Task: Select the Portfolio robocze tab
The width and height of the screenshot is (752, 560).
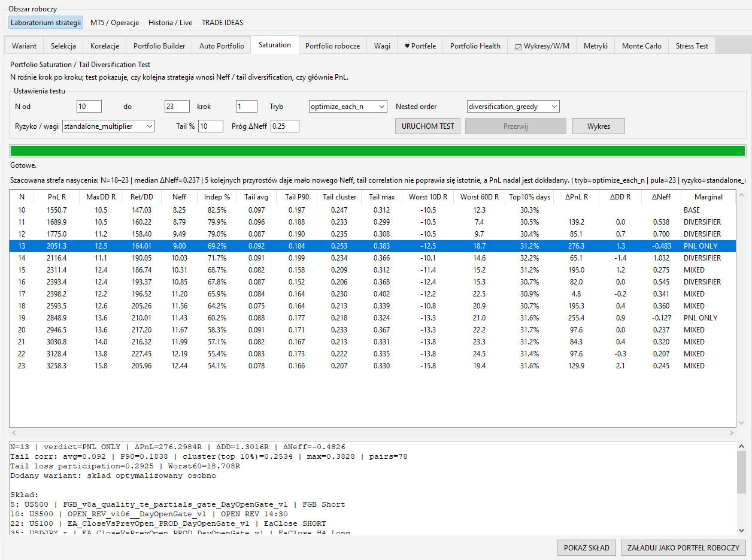Action: (x=333, y=46)
